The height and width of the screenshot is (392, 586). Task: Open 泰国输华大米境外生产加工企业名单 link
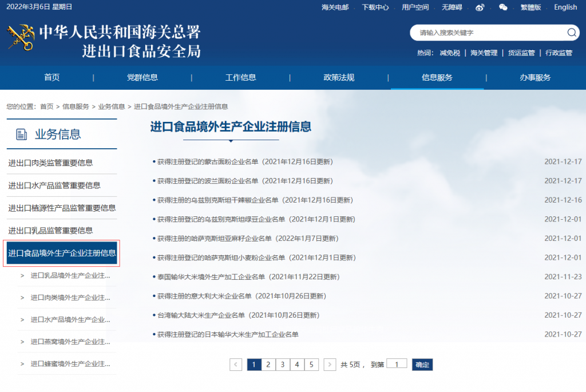click(248, 277)
